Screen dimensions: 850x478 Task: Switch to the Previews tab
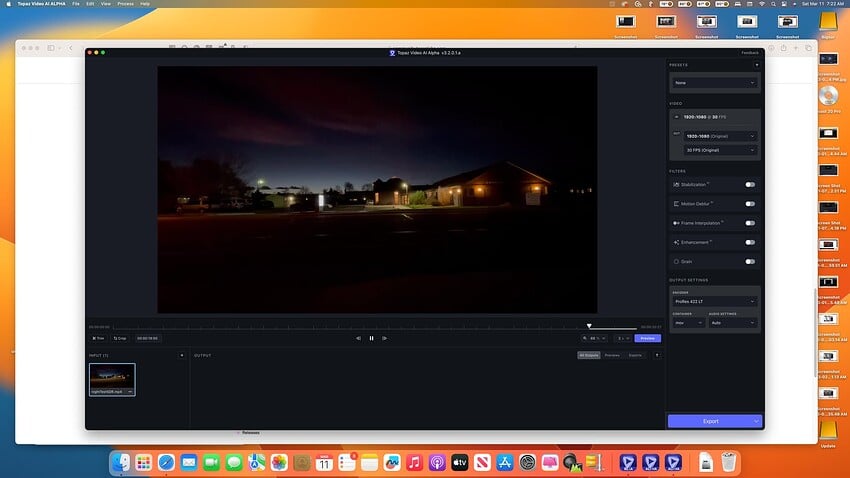pyautogui.click(x=612, y=355)
